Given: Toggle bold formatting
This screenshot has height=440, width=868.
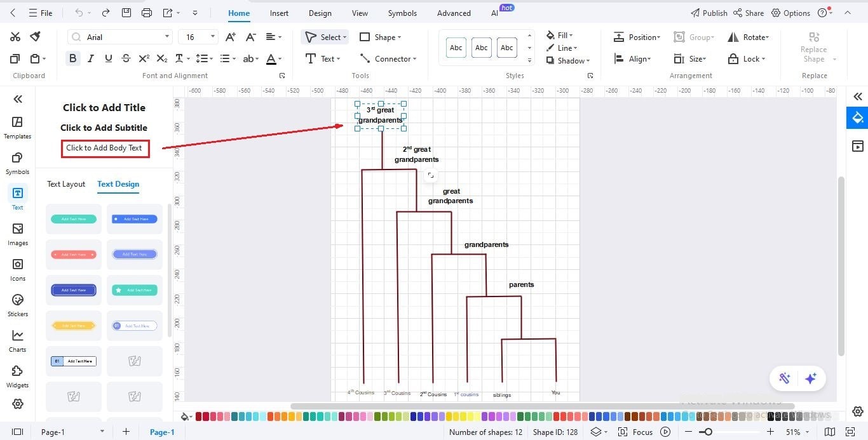Looking at the screenshot, I should coord(72,58).
